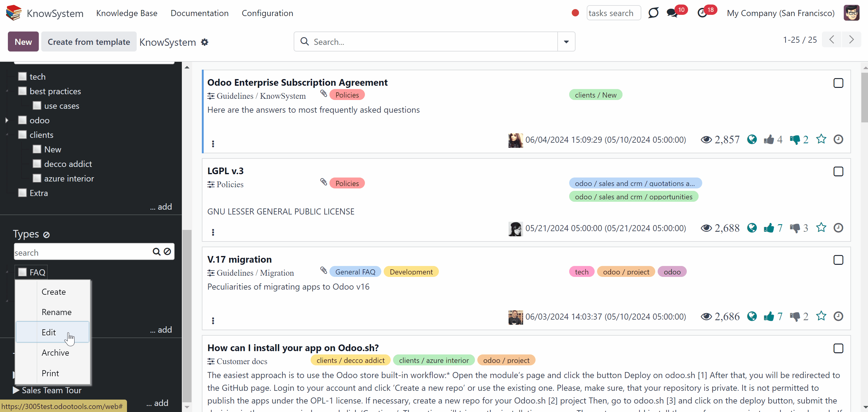This screenshot has height=412, width=868.
Task: Like the Odoo Enterprise Subscription Agreement article
Action: tap(769, 139)
